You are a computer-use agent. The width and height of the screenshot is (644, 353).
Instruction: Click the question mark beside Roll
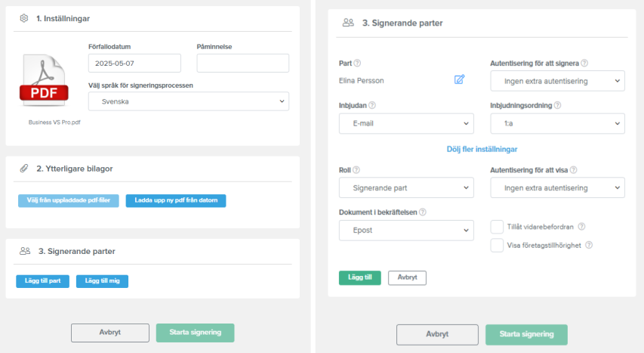tap(356, 170)
